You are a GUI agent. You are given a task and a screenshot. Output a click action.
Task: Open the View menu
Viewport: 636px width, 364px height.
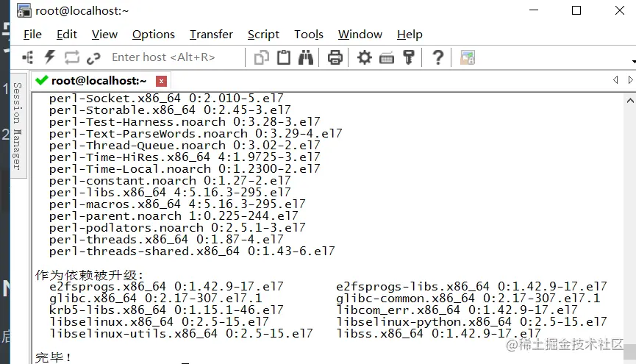tap(104, 35)
